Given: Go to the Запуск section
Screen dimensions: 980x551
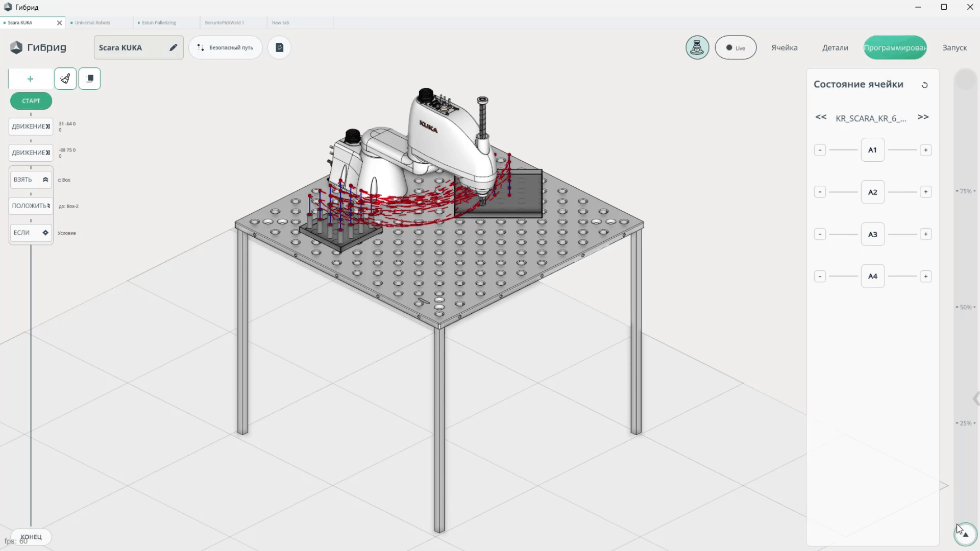Looking at the screenshot, I should coord(954,47).
